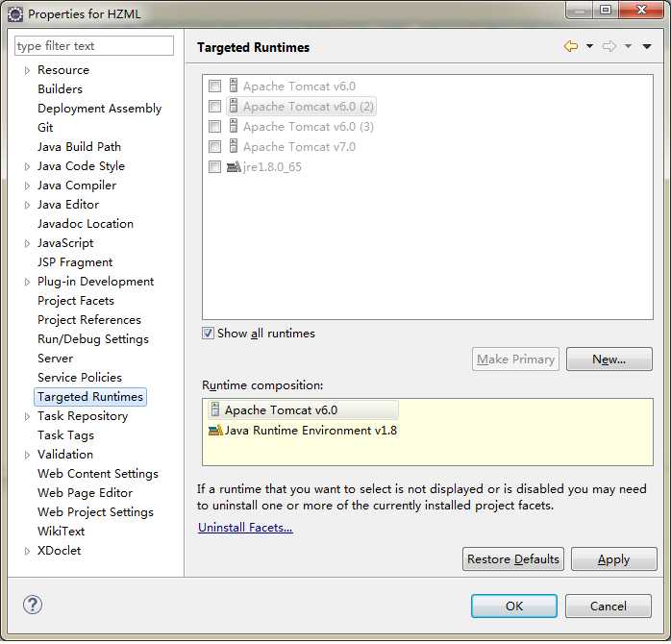Screen dimensions: 671x644
Task: Click the Make Primary button
Action: point(515,359)
